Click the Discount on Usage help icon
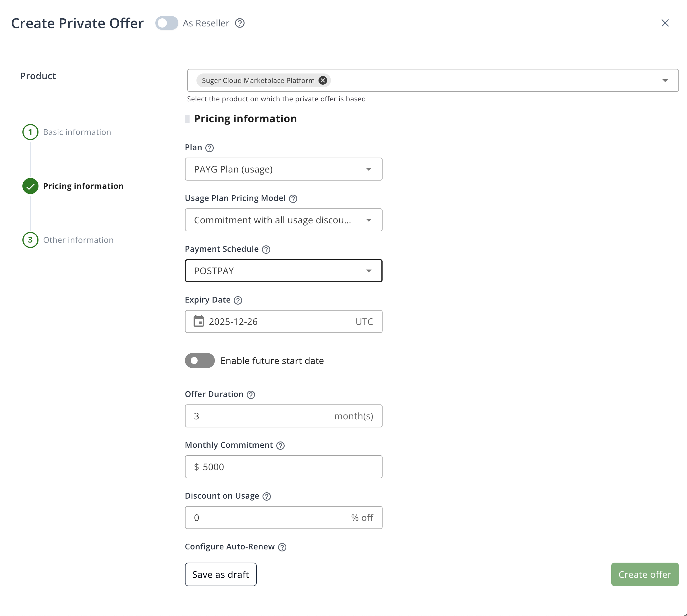 point(266,496)
